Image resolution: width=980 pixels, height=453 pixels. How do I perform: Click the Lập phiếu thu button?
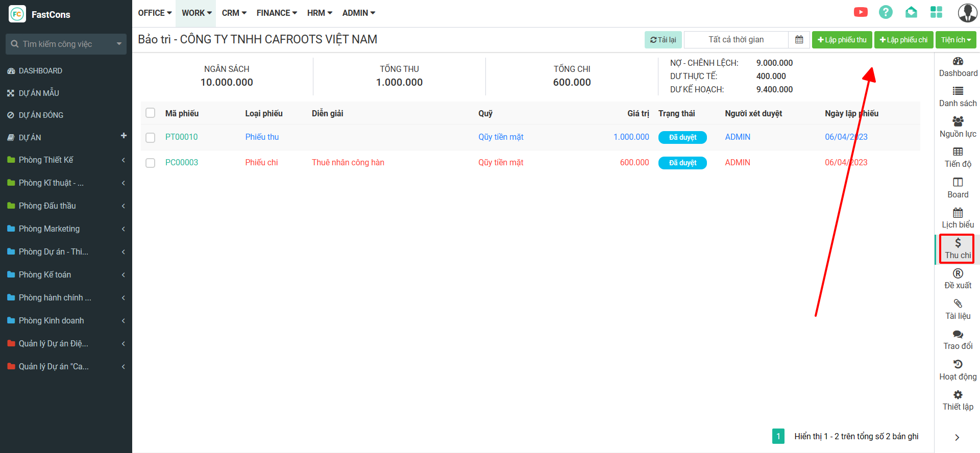(x=842, y=40)
